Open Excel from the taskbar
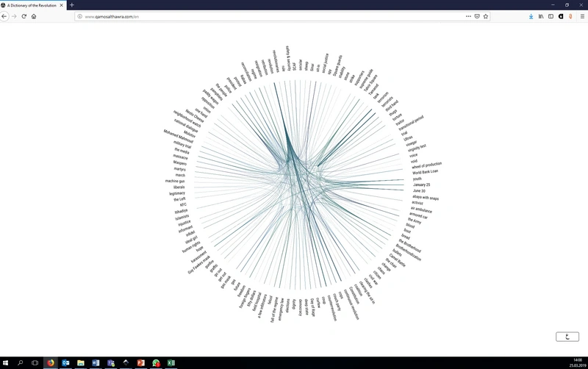The width and height of the screenshot is (588, 369). pyautogui.click(x=171, y=362)
